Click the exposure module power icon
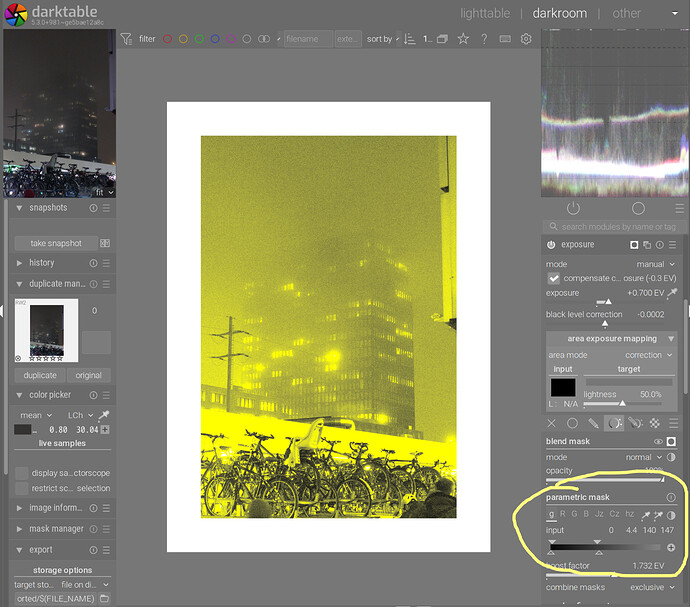Image resolution: width=690 pixels, height=607 pixels. tap(551, 245)
